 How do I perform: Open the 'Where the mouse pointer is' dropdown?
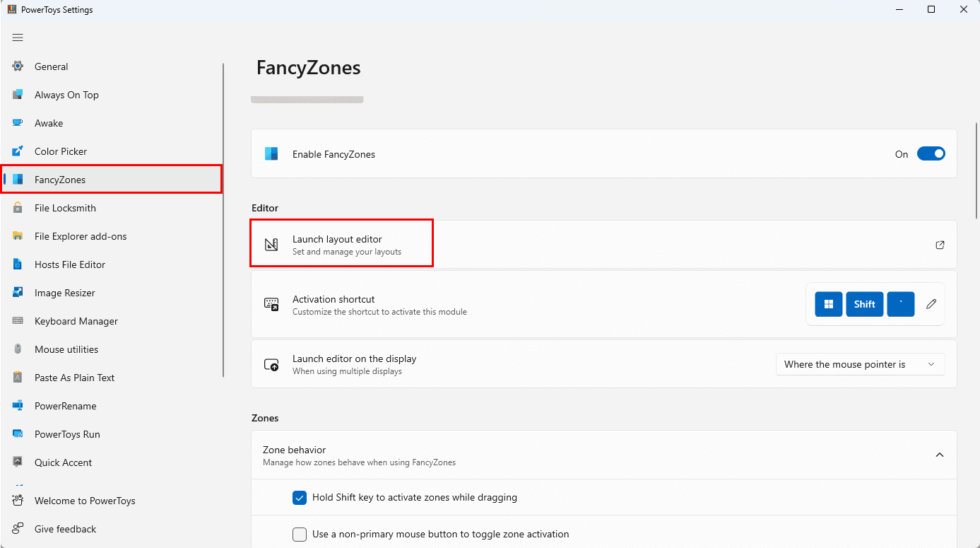point(860,365)
